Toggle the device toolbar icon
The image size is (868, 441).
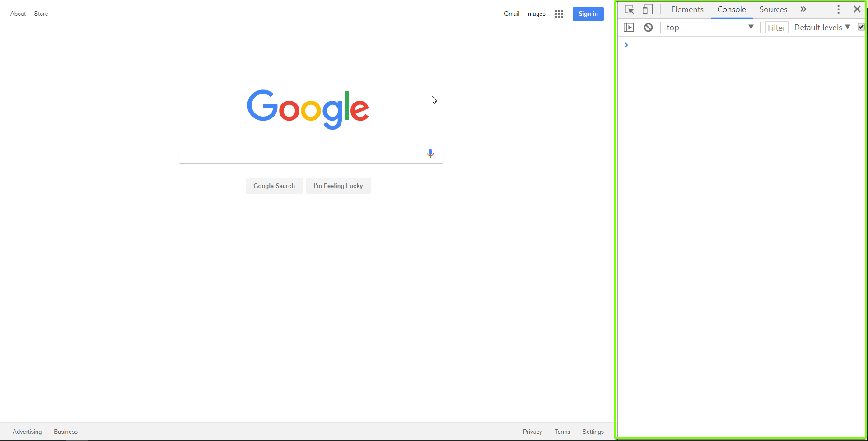(648, 9)
